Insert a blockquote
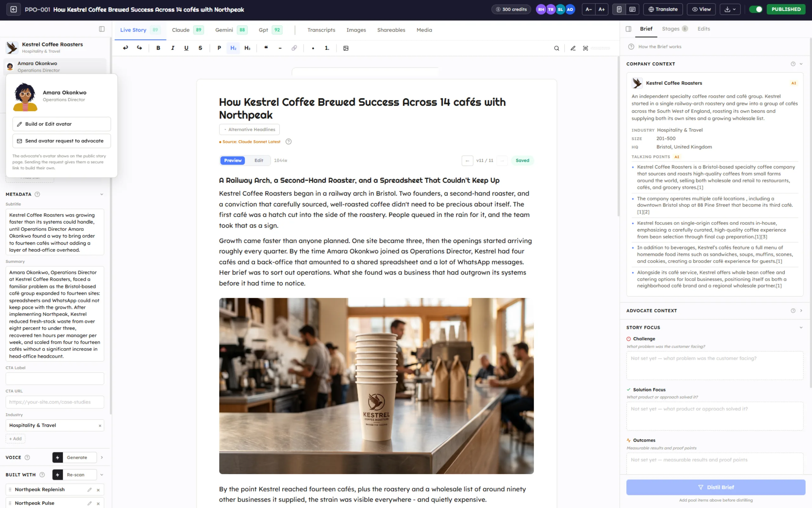Image resolution: width=812 pixels, height=508 pixels. click(x=266, y=48)
